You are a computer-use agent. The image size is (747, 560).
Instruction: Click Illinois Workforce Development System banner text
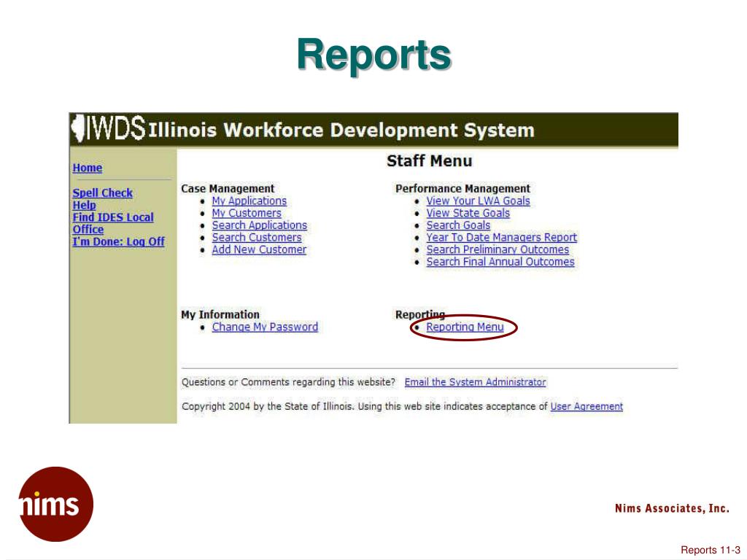click(x=341, y=131)
